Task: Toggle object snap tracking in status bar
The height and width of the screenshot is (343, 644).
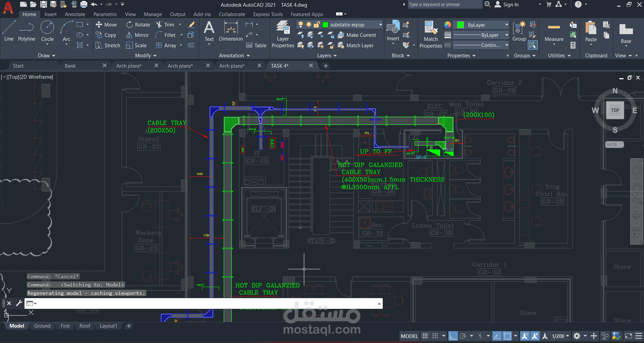Action: click(x=497, y=336)
